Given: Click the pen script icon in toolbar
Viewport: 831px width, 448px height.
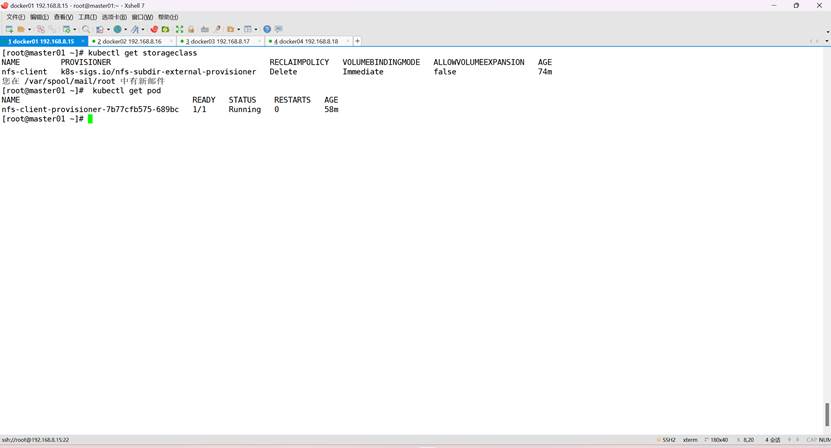Looking at the screenshot, I should coord(218,29).
